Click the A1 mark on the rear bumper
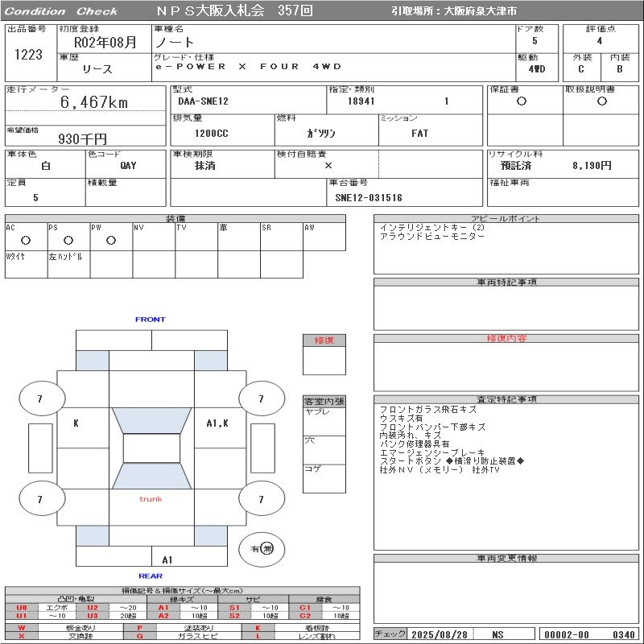Screen dimensions: 644x644 click(x=167, y=559)
